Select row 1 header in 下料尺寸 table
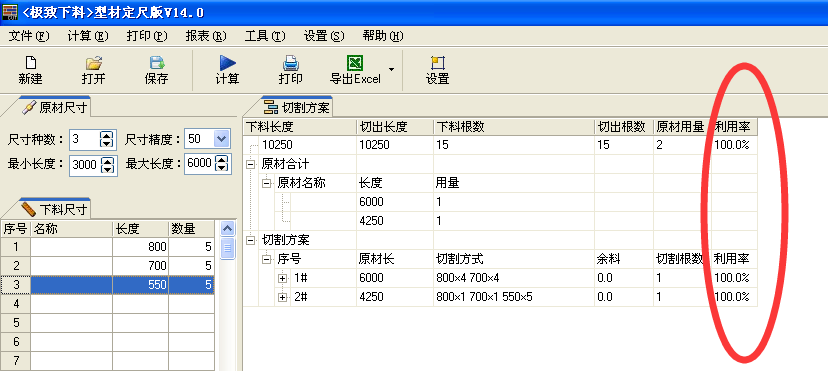 click(x=15, y=246)
